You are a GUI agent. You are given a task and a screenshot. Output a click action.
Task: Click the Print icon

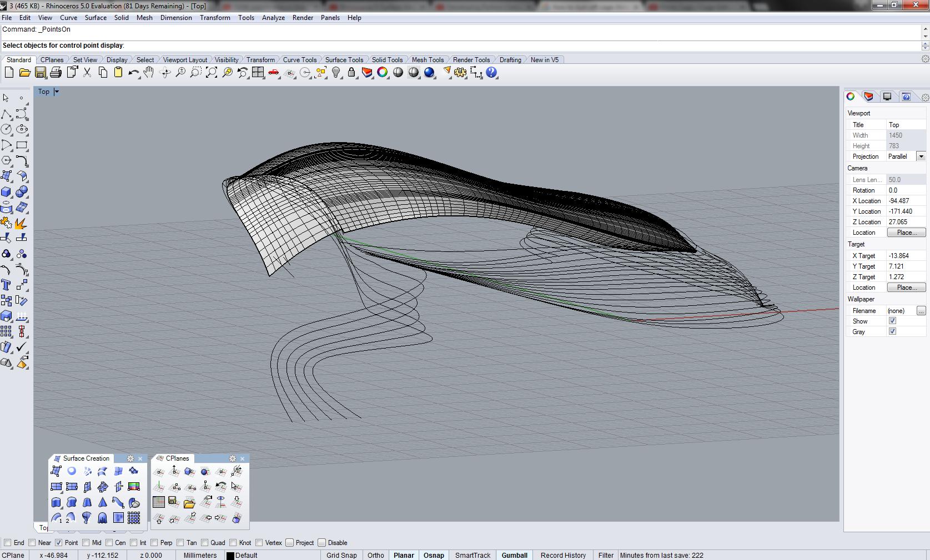[x=56, y=73]
